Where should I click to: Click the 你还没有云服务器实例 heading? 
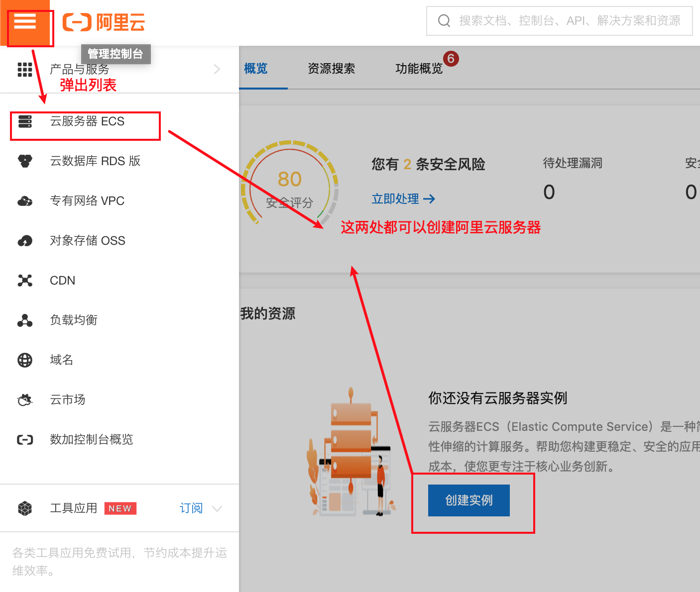pyautogui.click(x=498, y=398)
